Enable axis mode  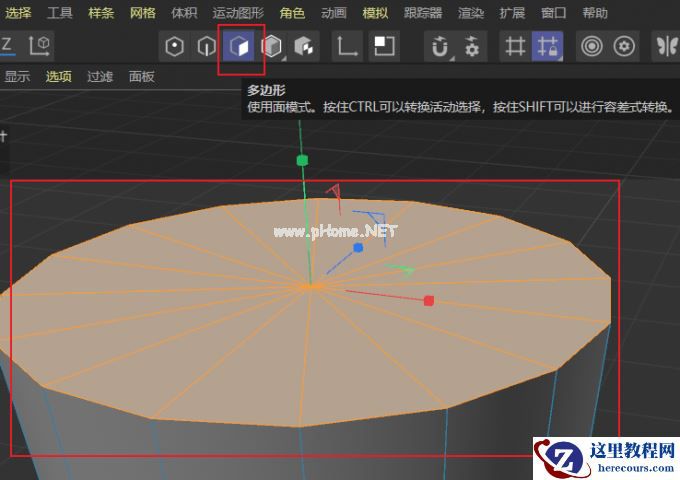[x=347, y=46]
